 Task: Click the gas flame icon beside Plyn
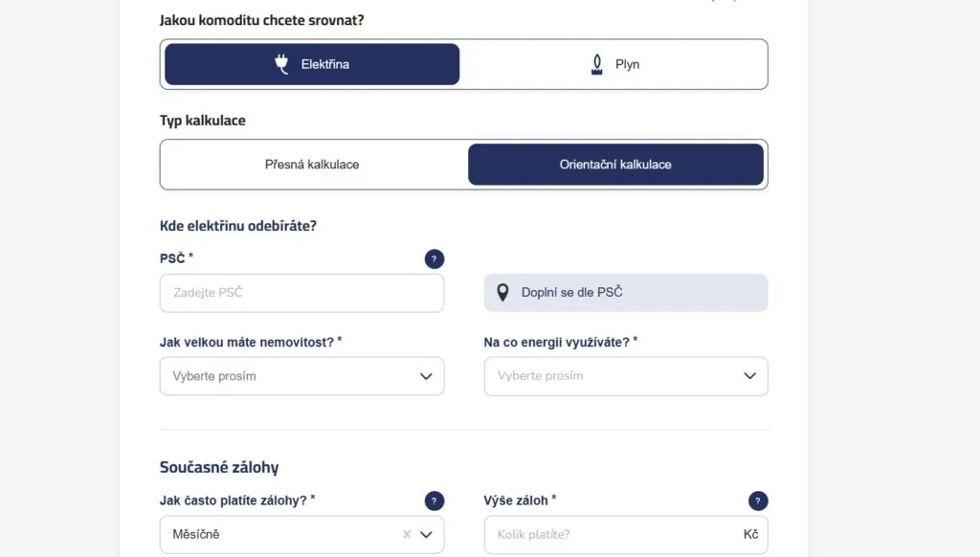coord(597,64)
